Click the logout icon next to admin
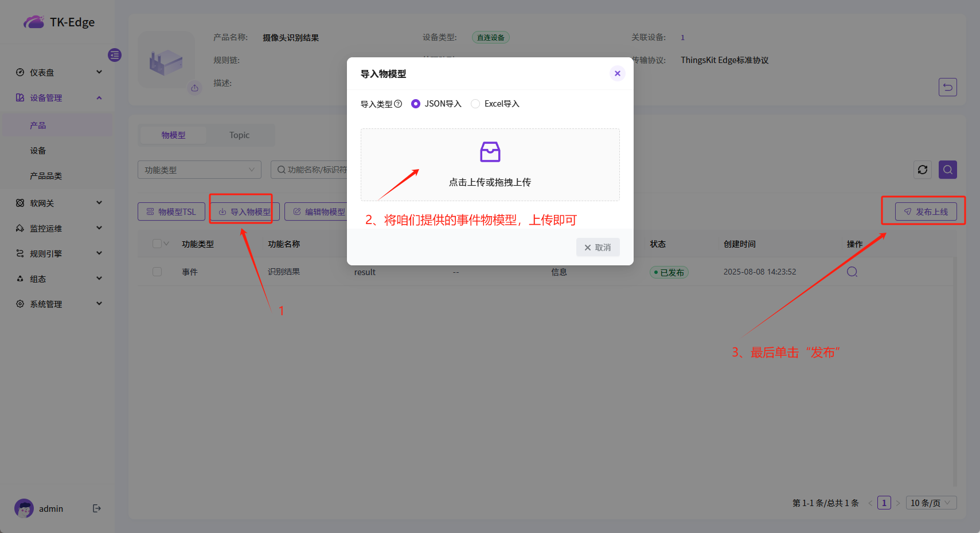Screen dimensions: 980x533 pyautogui.click(x=97, y=508)
